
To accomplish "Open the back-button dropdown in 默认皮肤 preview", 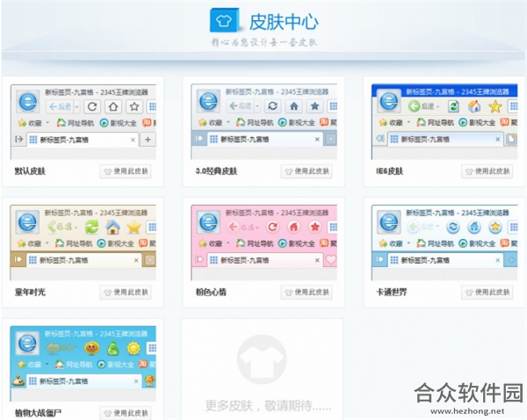I will [x=76, y=107].
